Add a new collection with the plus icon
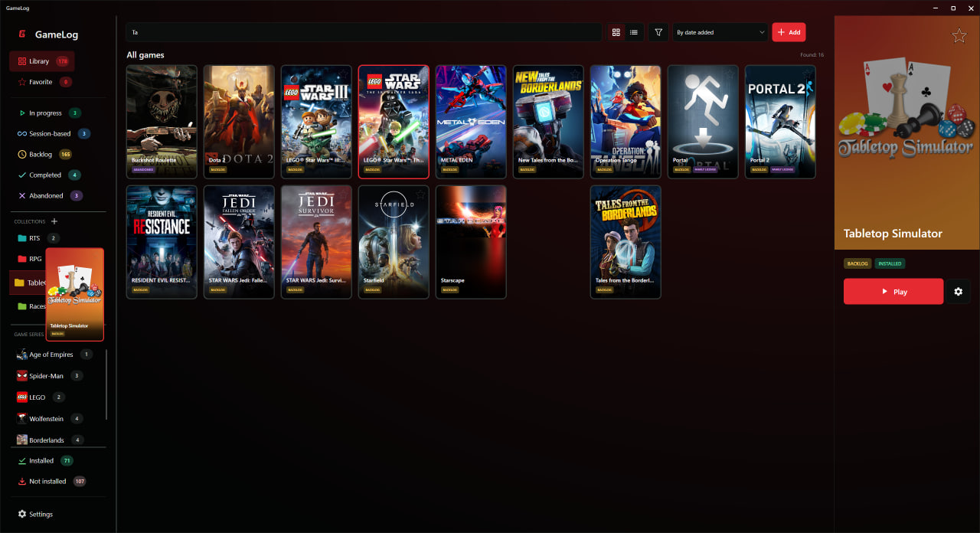 tap(54, 221)
